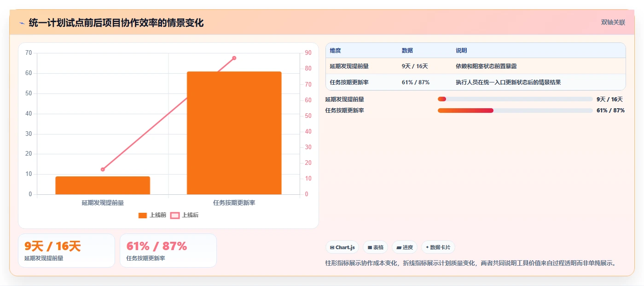Click the 任务按期更新率 progress row label
Screen dimensions: 644x286
pyautogui.click(x=344, y=111)
